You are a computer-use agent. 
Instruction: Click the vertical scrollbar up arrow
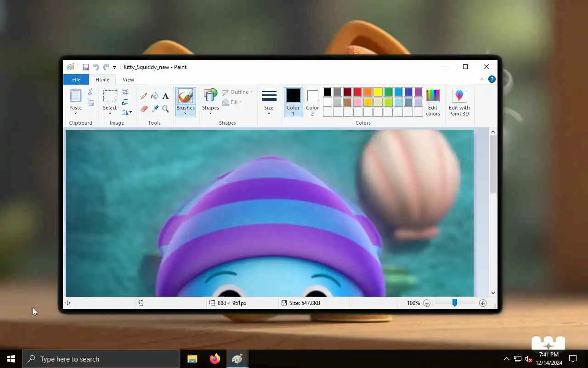(493, 132)
